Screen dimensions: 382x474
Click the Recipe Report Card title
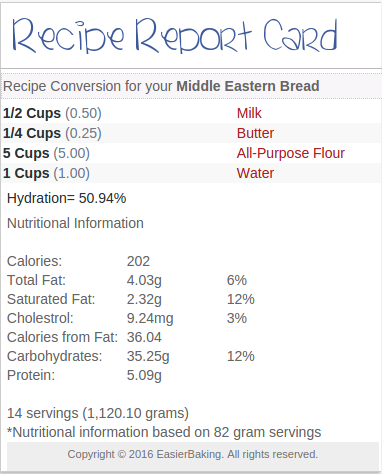(175, 36)
